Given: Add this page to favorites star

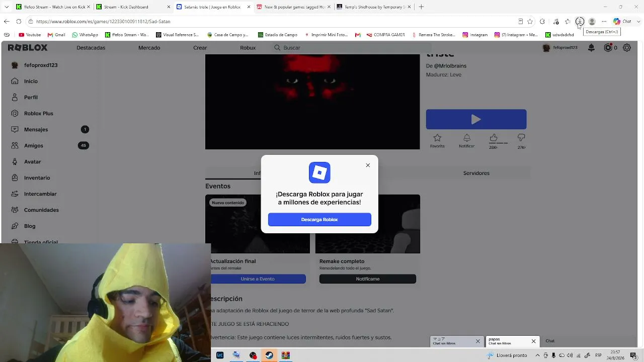Looking at the screenshot, I should 530,22.
